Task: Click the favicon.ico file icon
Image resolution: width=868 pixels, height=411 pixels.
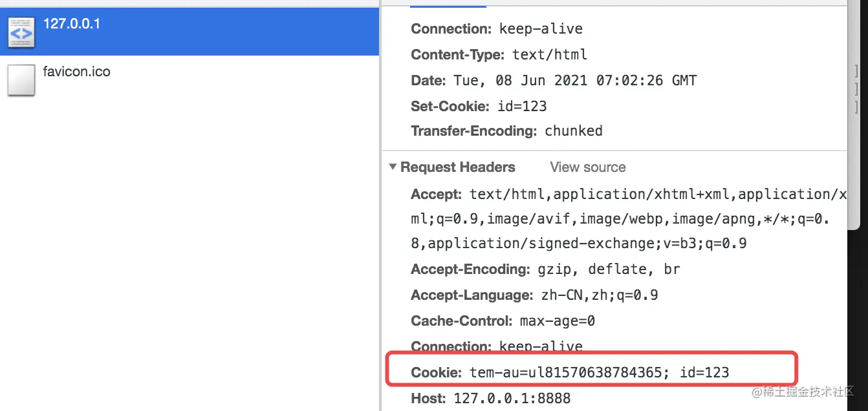Action: tap(21, 80)
